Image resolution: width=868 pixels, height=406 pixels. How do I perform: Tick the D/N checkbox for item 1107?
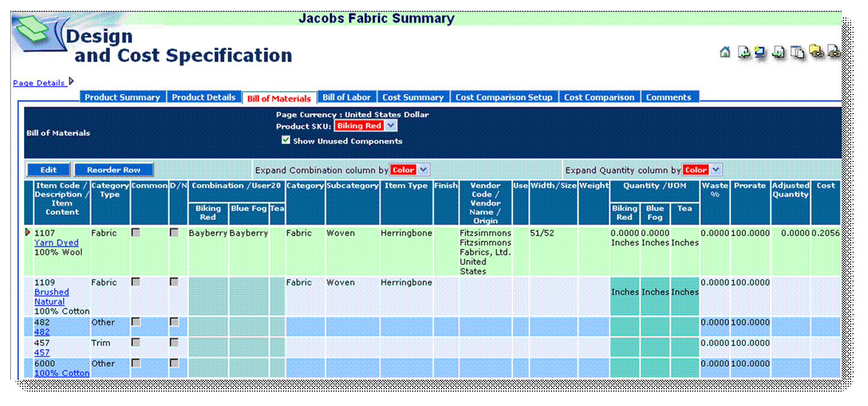point(174,233)
